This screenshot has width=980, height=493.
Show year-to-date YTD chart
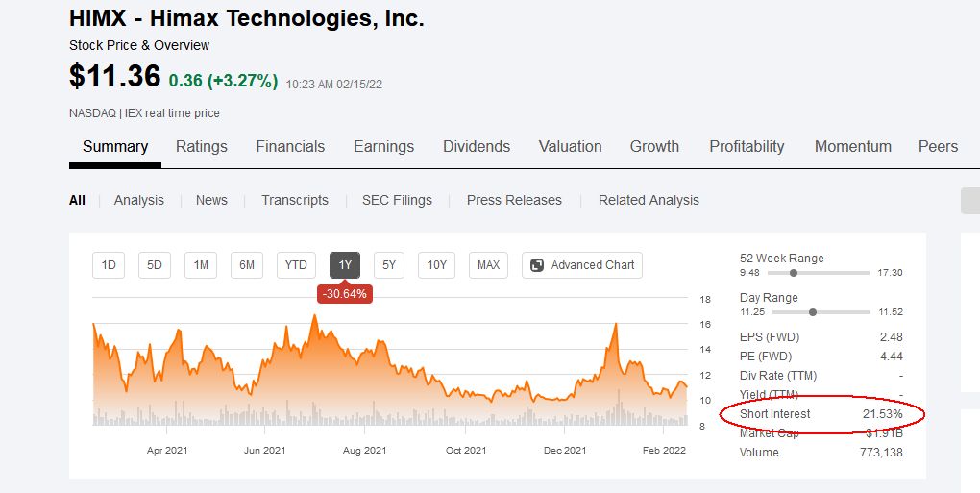coord(296,265)
